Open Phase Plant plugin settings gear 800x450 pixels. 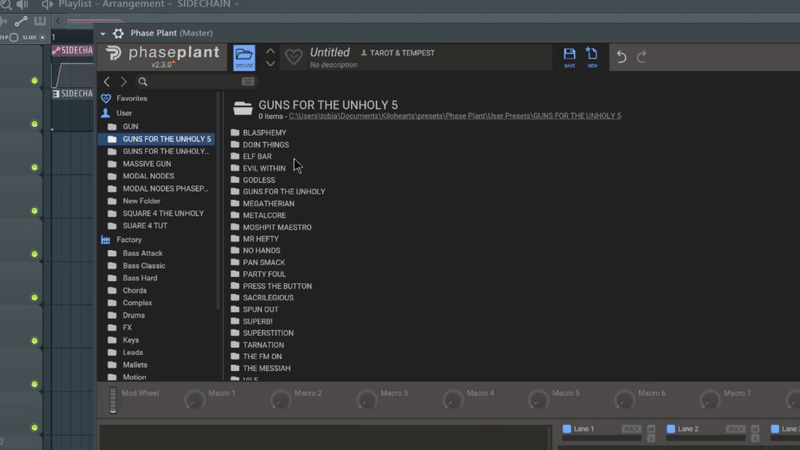click(x=118, y=33)
